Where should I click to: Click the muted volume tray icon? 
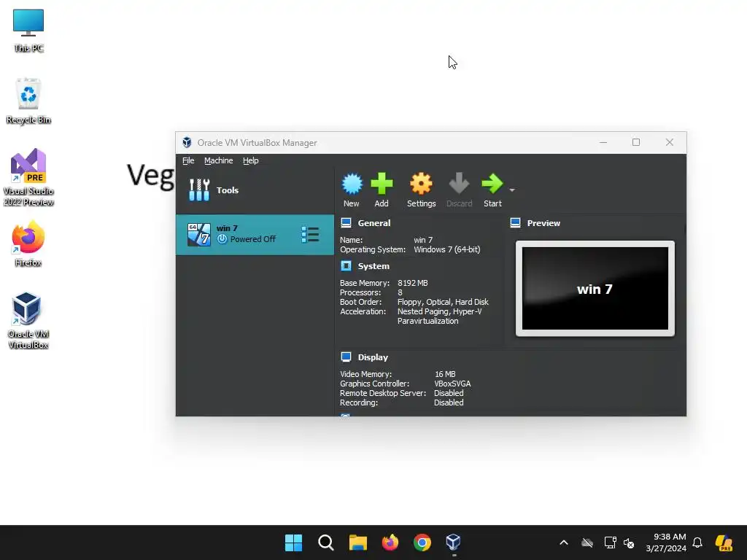point(629,542)
